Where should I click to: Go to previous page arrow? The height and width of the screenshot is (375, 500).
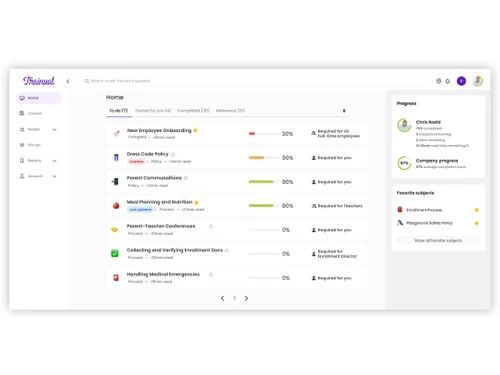click(x=223, y=298)
